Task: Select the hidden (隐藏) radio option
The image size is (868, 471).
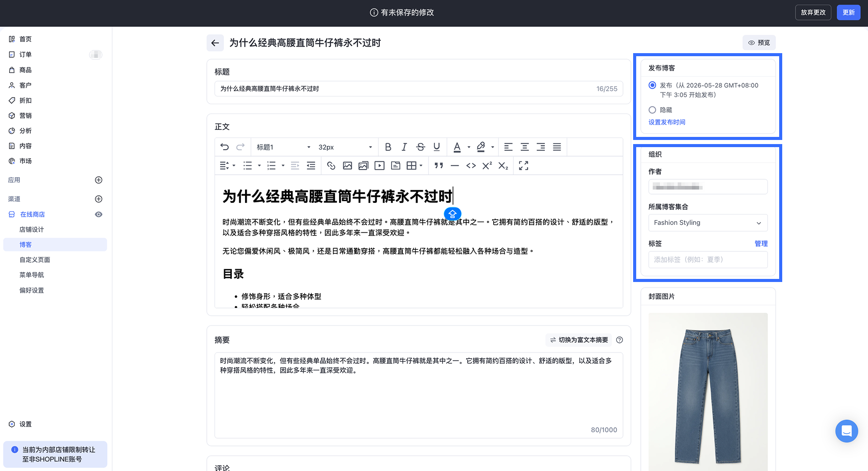Action: [x=652, y=110]
